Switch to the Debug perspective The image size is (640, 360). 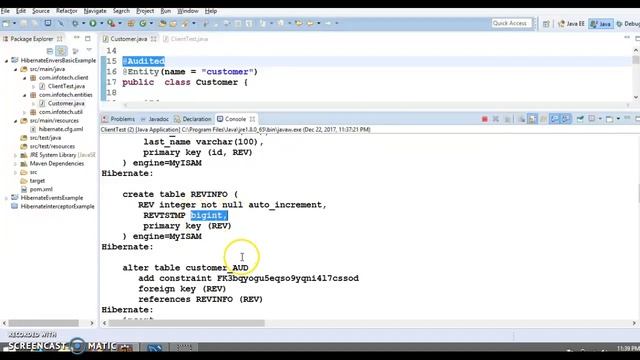(628, 24)
